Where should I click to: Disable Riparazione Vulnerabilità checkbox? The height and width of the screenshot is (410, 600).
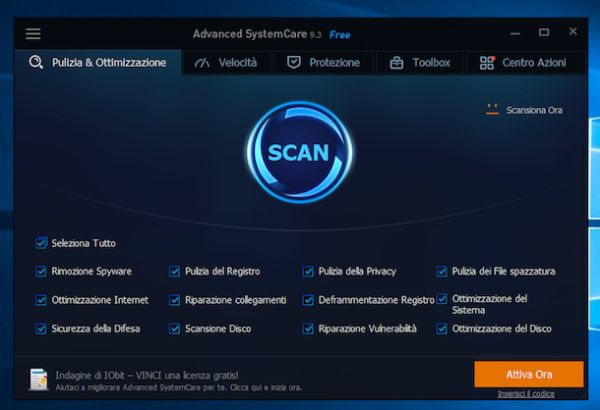pos(309,328)
